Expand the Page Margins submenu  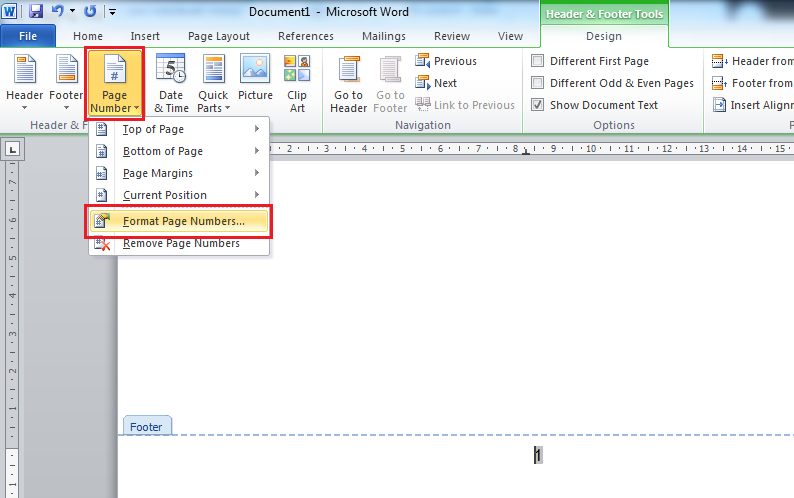179,173
